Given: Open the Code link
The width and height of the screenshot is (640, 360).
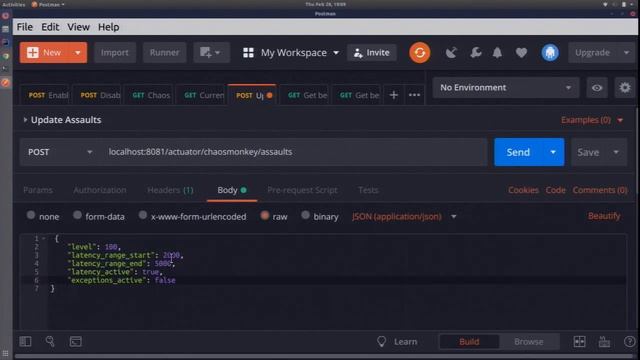Looking at the screenshot, I should (x=556, y=190).
